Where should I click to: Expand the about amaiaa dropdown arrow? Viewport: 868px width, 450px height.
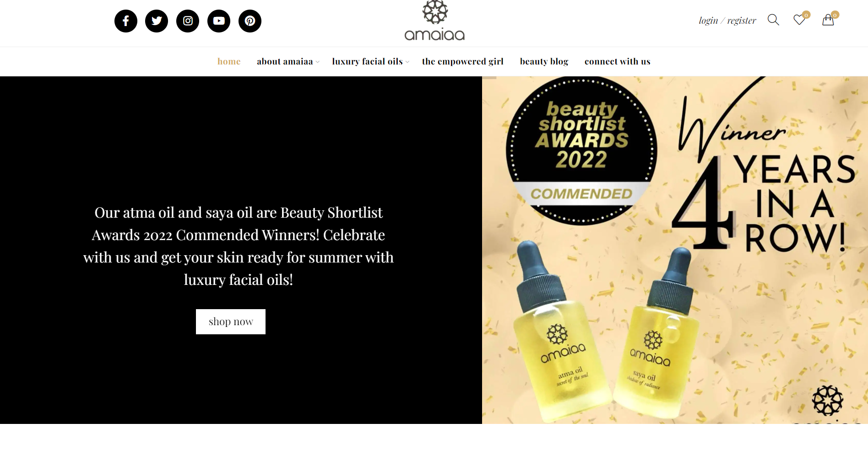(318, 62)
